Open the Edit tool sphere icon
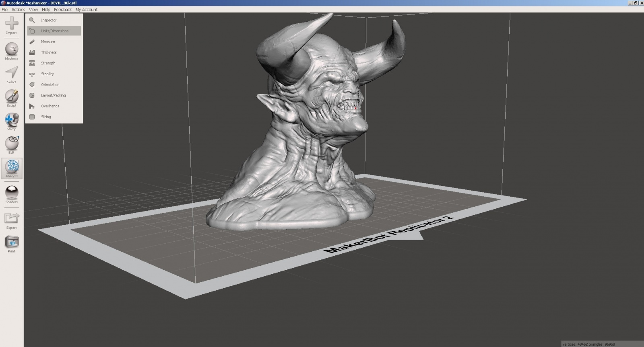The image size is (644, 347). click(x=12, y=143)
